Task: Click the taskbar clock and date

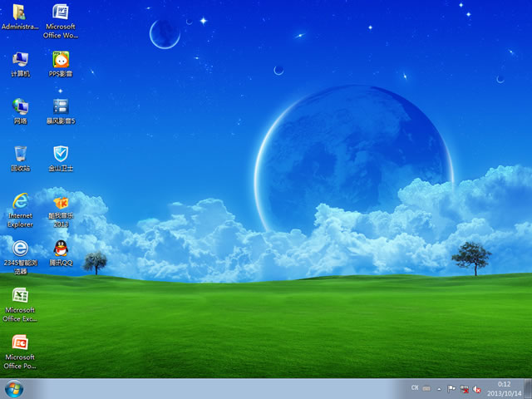Action: [x=504, y=388]
